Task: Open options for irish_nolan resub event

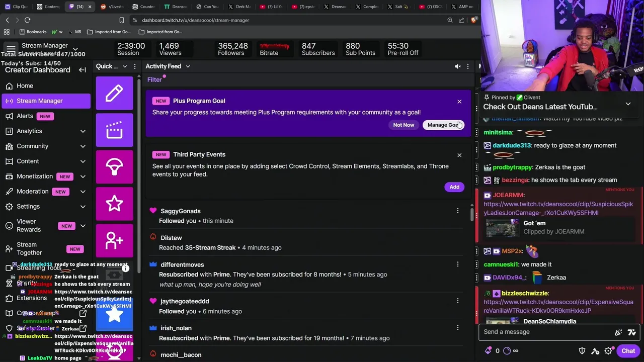Action: [457, 328]
